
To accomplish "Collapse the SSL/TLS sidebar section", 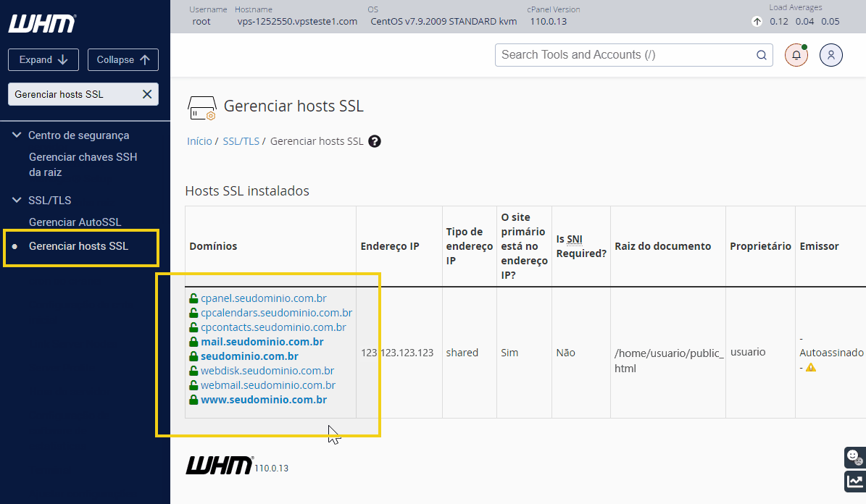I will pyautogui.click(x=17, y=201).
